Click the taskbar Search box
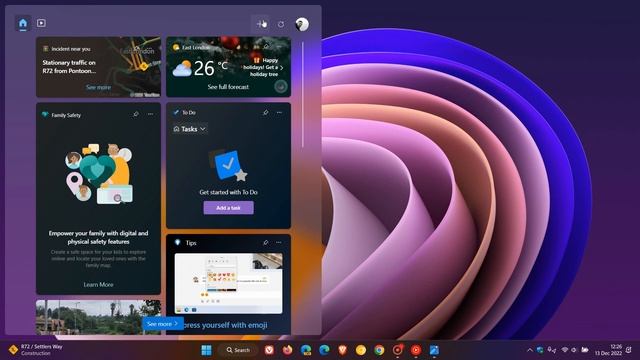640x360 pixels. (x=239, y=350)
